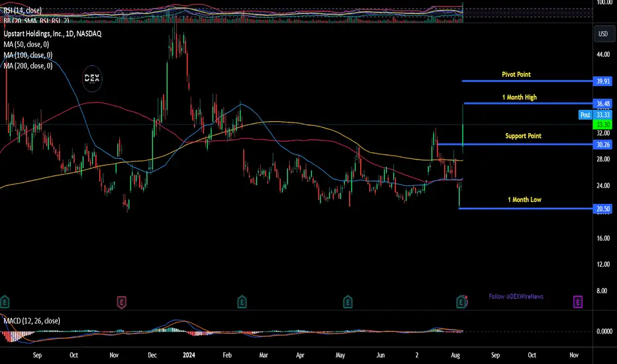The width and height of the screenshot is (617, 364).
Task: Click the green earnings marker below May
Action: [348, 302]
